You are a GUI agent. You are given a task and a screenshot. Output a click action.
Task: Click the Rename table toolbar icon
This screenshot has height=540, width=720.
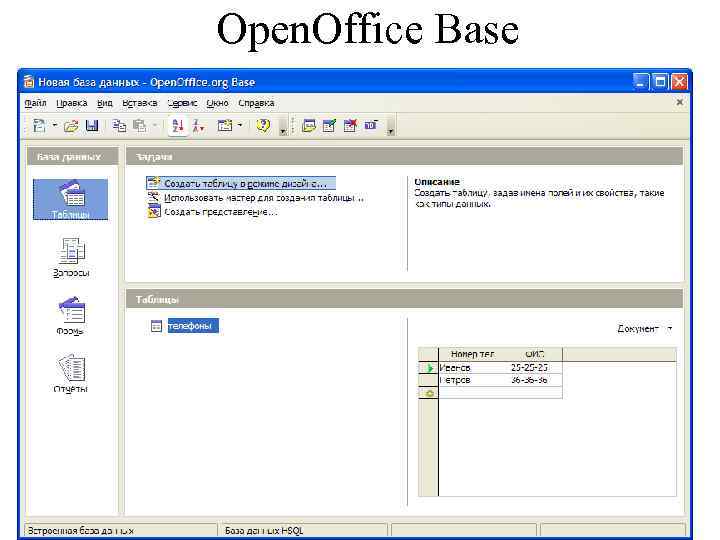(371, 125)
